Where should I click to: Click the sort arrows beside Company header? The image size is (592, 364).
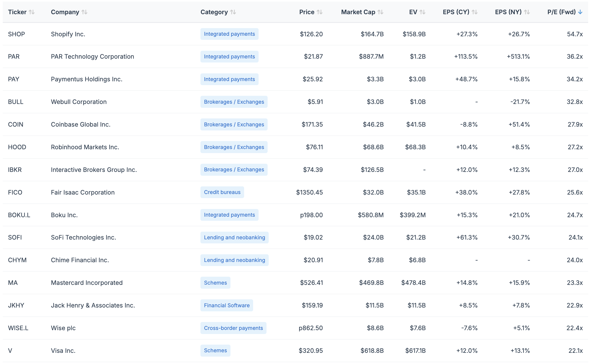(x=84, y=12)
